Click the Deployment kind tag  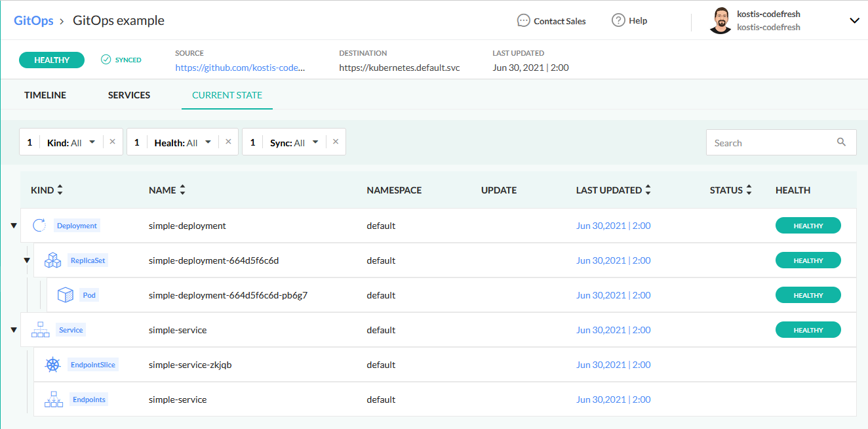(77, 226)
